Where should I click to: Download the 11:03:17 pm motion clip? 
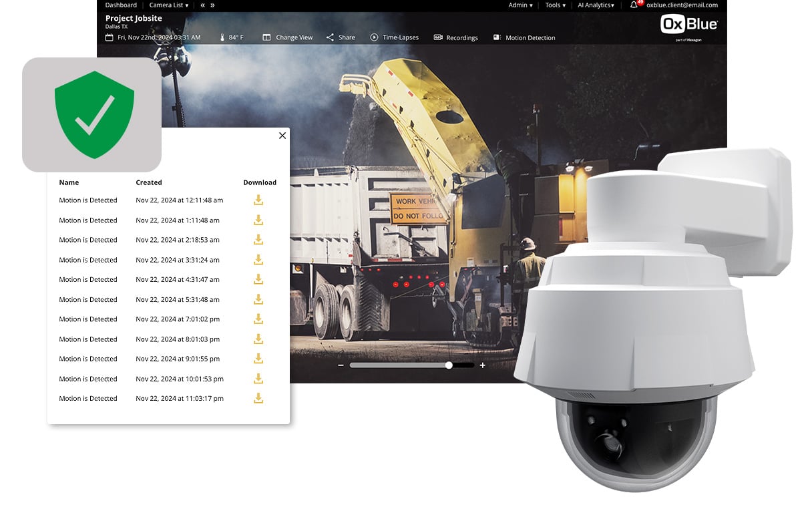tap(258, 399)
